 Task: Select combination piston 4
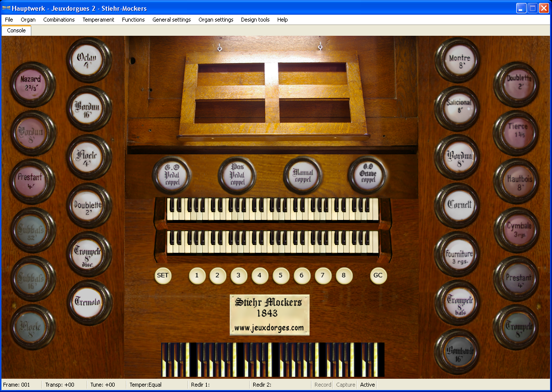pyautogui.click(x=260, y=275)
